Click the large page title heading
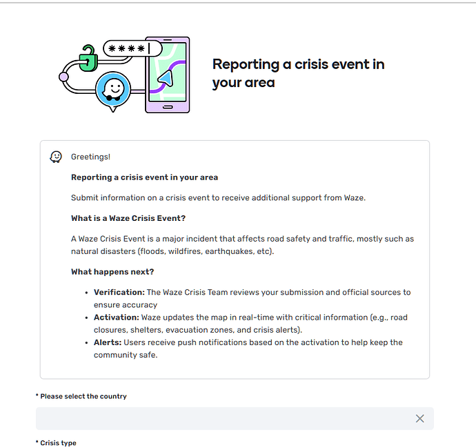Screen dimensions: 476x448 pos(299,73)
